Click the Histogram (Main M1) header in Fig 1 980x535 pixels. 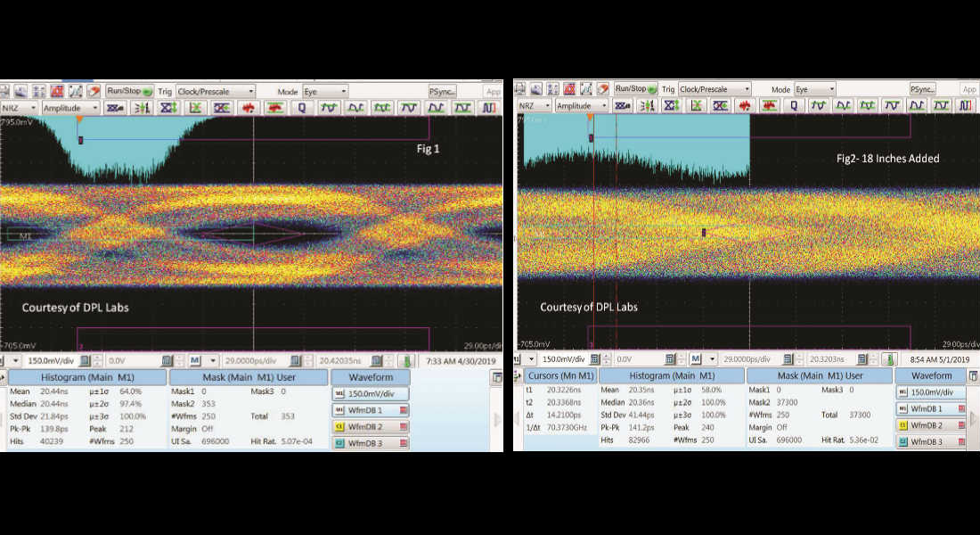[87, 377]
